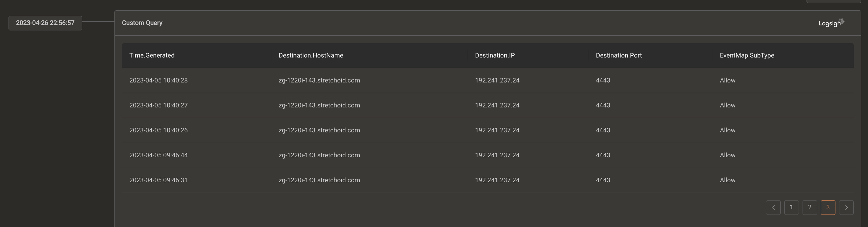Select timestamp 2023-04-05 09:46:44
Screen dimensions: 868x227
point(158,155)
